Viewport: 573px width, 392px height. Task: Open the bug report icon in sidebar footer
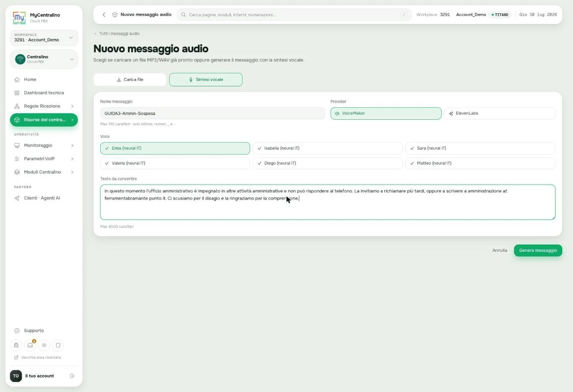coord(16,345)
